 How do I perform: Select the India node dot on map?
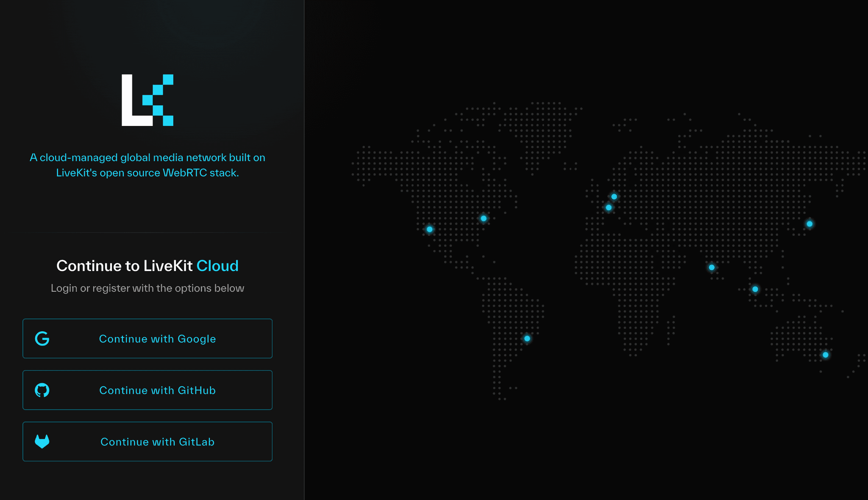point(712,267)
